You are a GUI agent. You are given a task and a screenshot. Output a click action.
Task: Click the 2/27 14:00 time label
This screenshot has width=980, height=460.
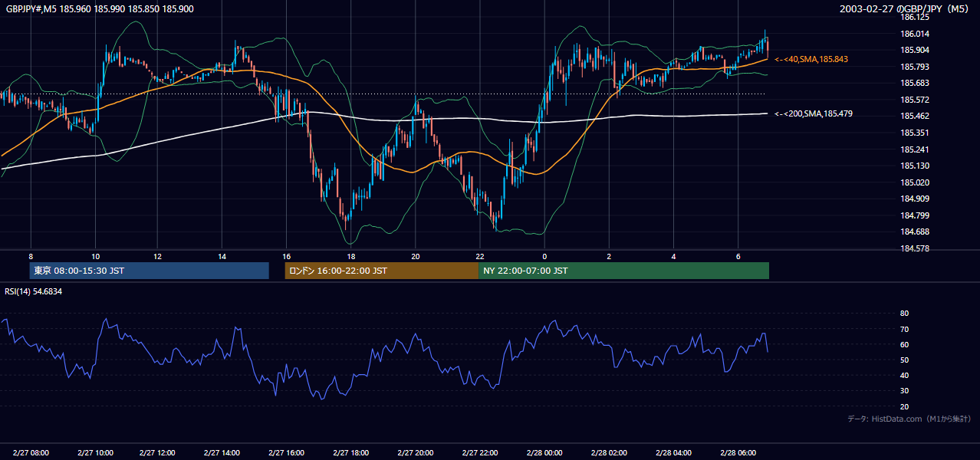point(222,453)
